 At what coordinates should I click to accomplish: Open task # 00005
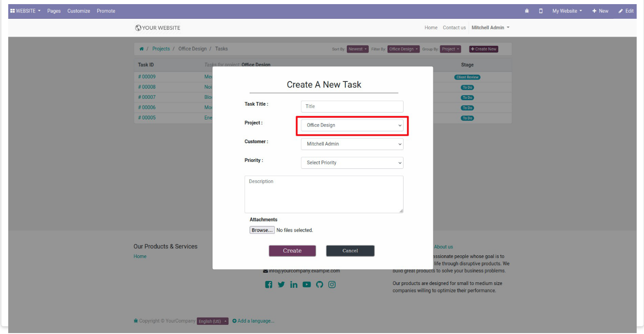coord(147,118)
